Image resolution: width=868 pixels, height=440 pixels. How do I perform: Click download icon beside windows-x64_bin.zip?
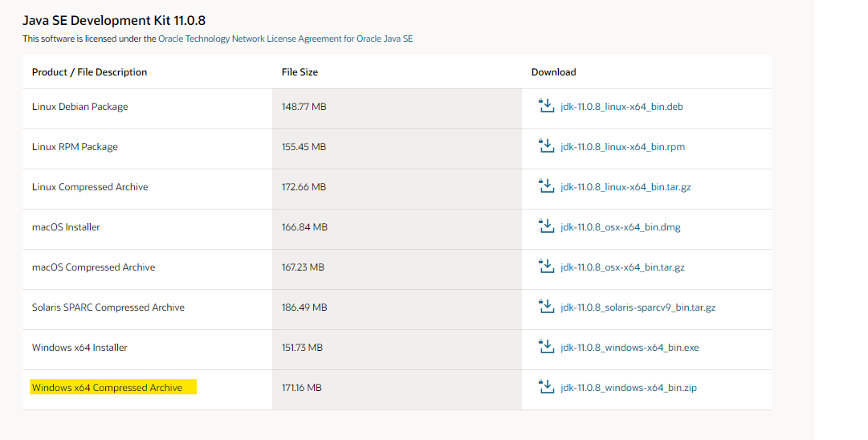point(546,386)
